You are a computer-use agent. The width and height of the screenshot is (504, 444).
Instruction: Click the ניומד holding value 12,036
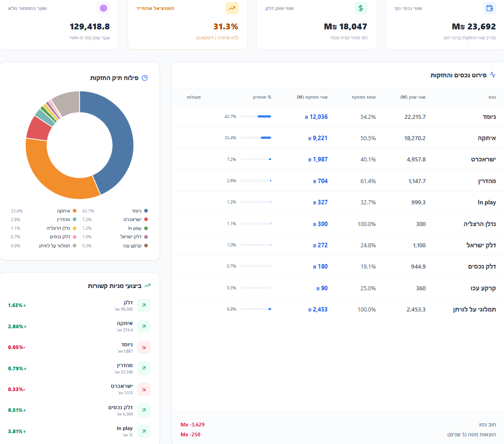pos(316,117)
